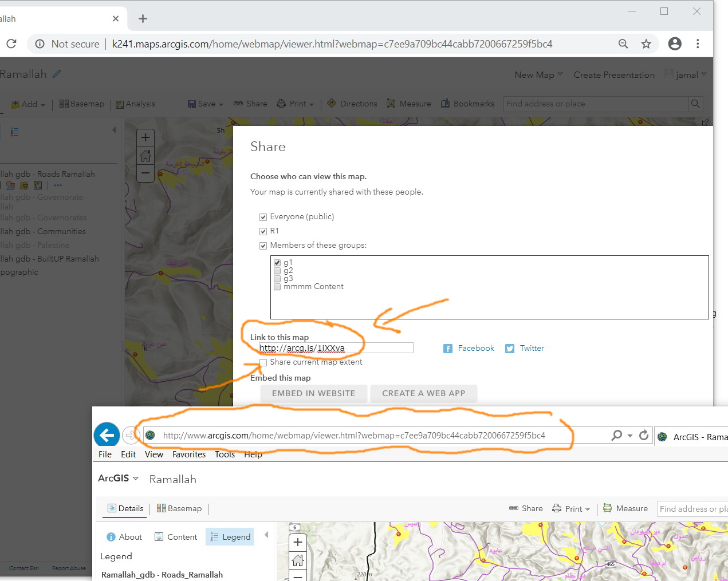Close the Ramallah browser tab
The width and height of the screenshot is (728, 581).
[116, 19]
